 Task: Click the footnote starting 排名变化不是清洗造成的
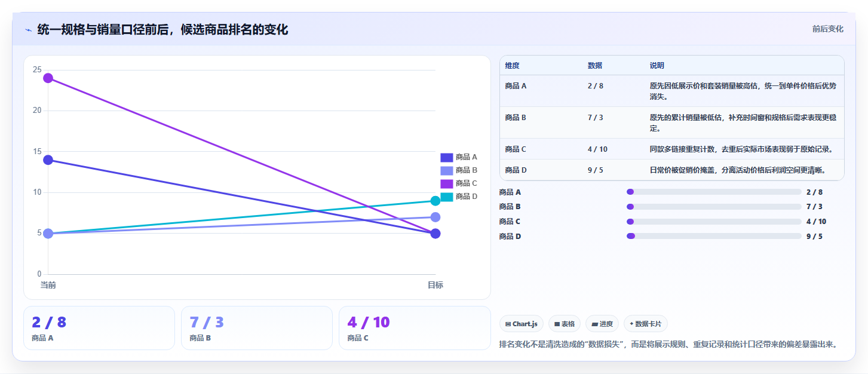click(x=669, y=344)
